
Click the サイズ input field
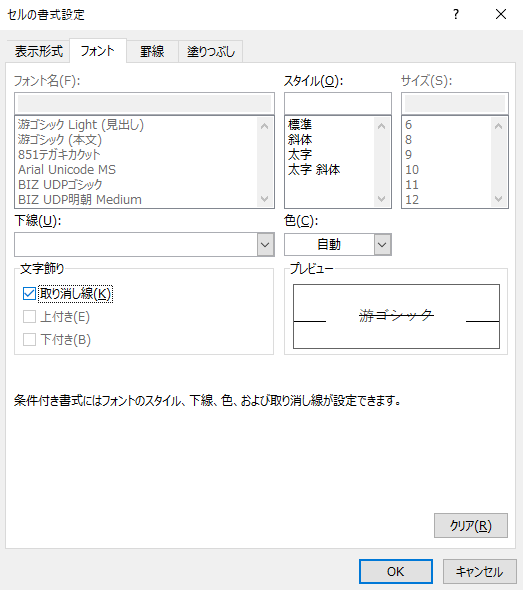[455, 103]
